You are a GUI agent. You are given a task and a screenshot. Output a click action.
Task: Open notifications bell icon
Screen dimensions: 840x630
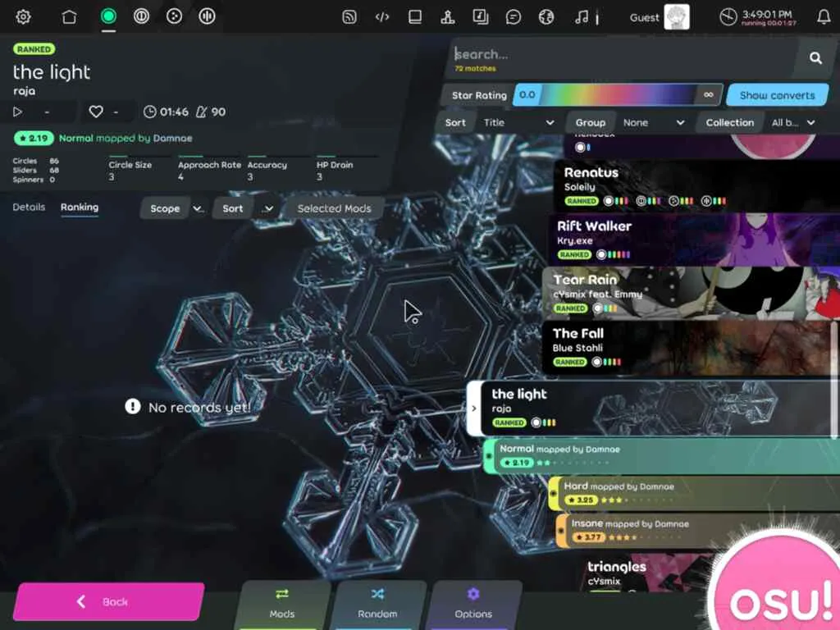click(824, 17)
